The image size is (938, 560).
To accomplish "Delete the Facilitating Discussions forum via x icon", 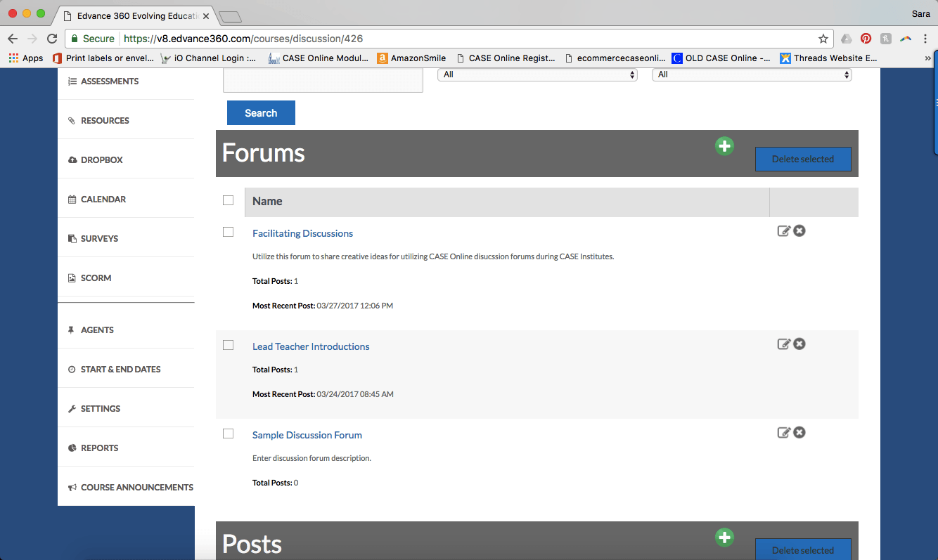I will tap(799, 231).
